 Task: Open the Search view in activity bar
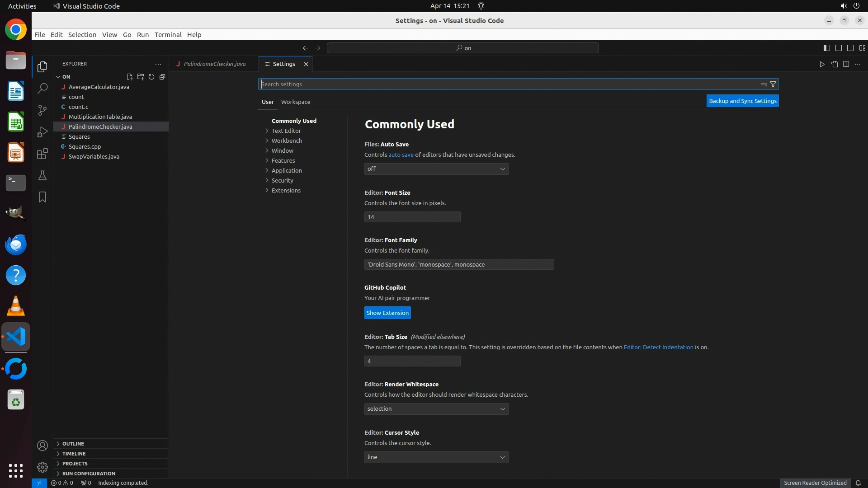coord(42,89)
